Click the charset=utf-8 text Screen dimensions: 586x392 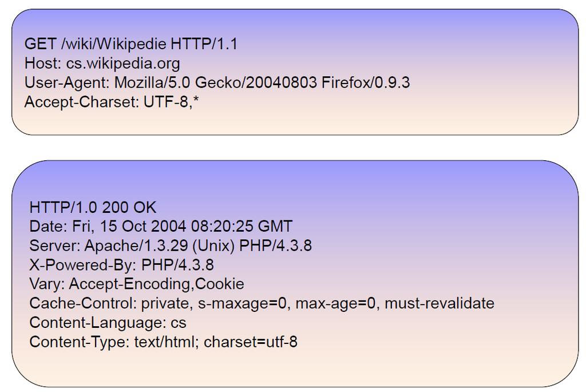[251, 342]
